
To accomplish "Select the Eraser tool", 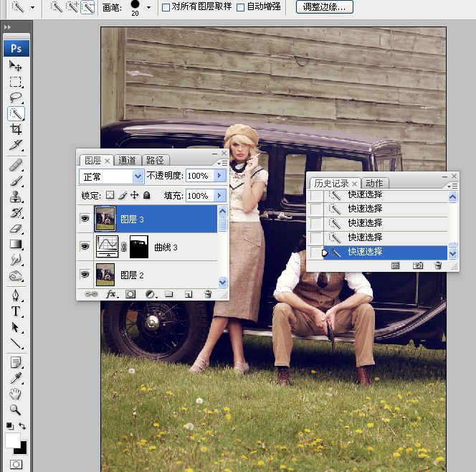I will click(16, 228).
